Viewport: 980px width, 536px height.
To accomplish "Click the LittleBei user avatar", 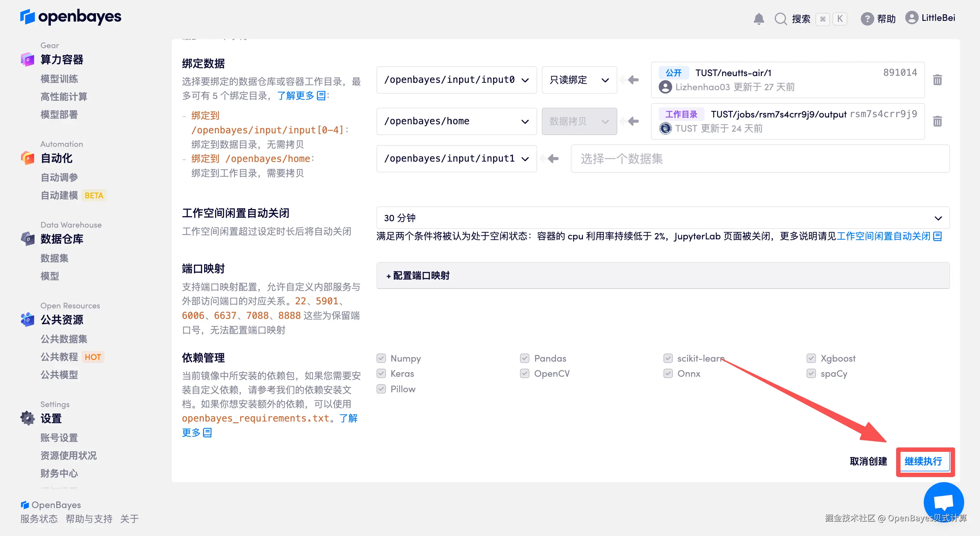I will pos(912,18).
